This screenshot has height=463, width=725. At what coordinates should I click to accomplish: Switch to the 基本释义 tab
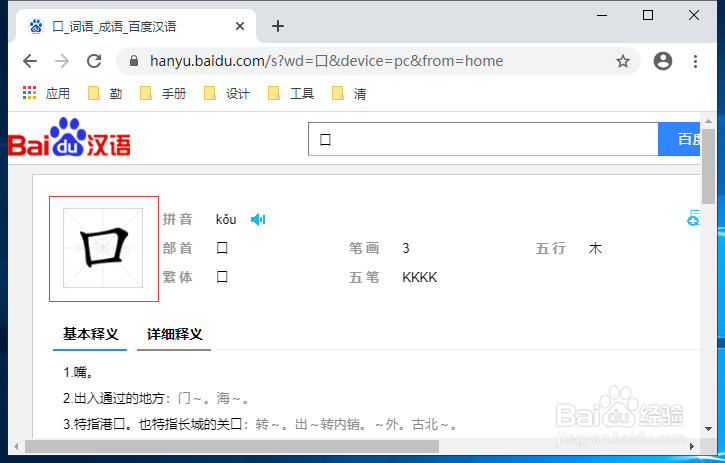click(90, 334)
